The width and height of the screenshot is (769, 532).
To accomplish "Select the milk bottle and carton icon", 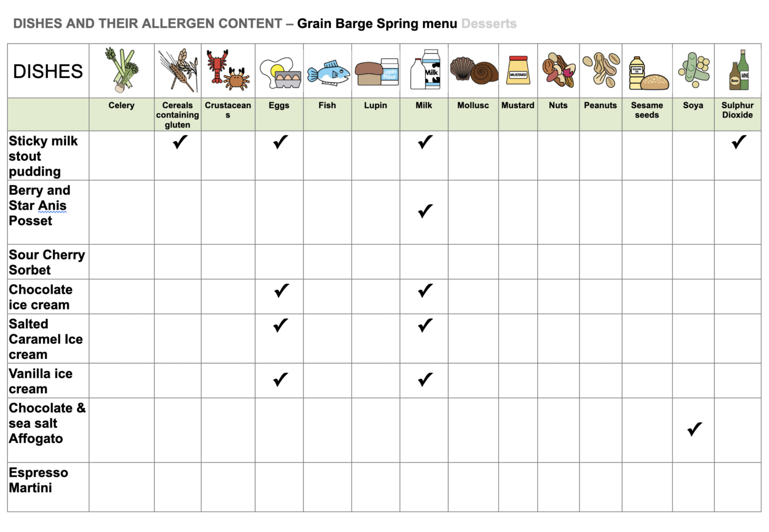I will (425, 69).
